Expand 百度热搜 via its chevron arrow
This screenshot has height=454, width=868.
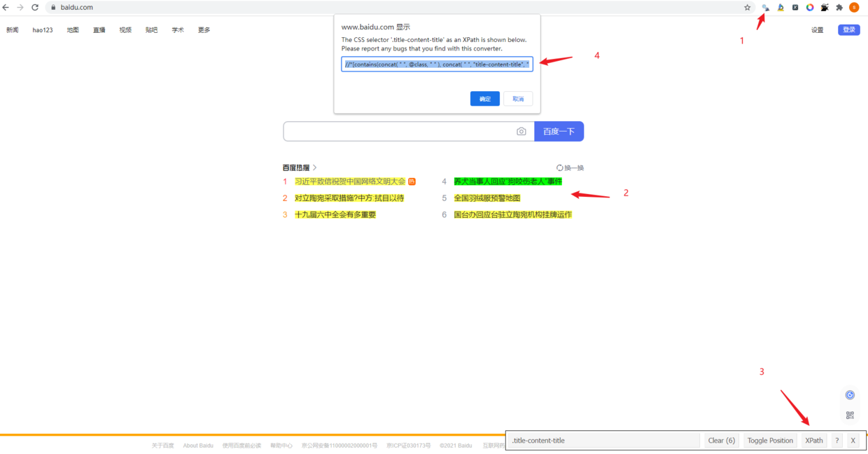click(x=315, y=168)
